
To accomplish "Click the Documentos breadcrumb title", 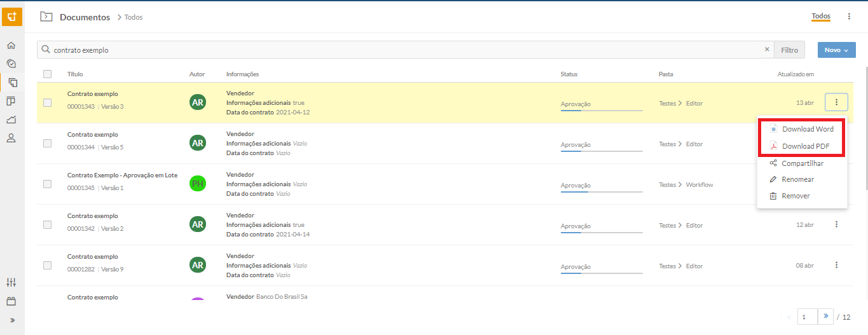I will coord(85,17).
